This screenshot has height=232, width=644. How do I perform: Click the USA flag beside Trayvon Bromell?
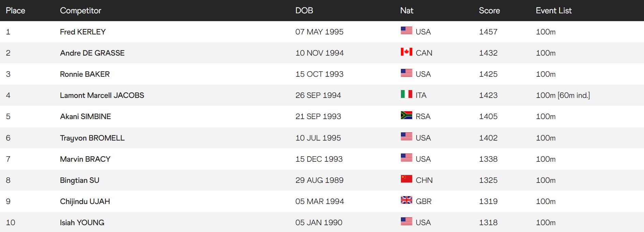point(406,137)
